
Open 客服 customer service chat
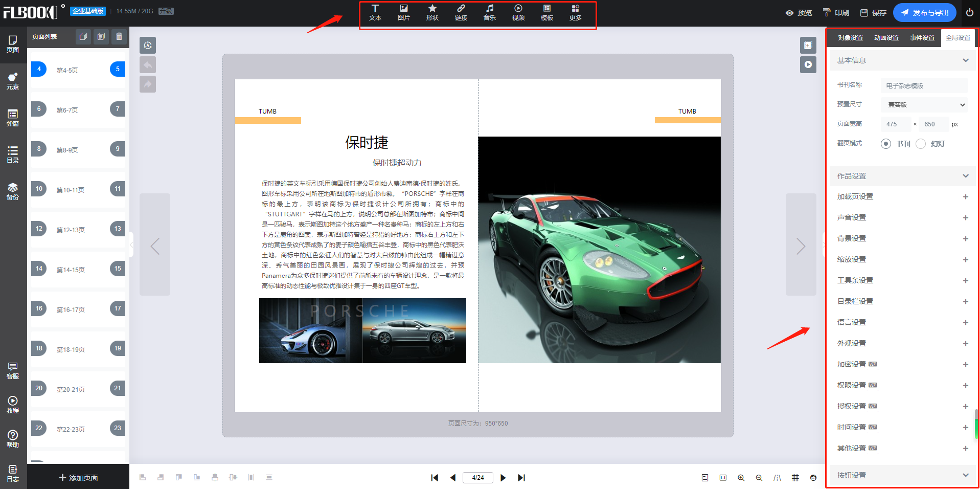(13, 371)
